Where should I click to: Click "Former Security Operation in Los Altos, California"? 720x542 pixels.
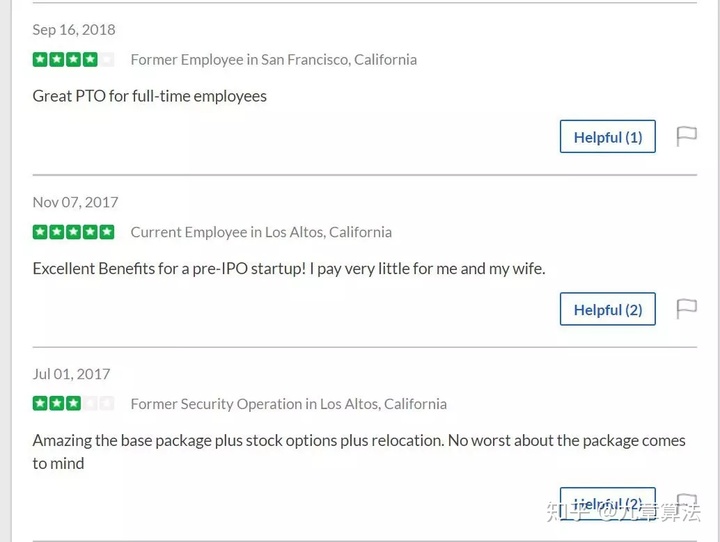pyautogui.click(x=288, y=404)
